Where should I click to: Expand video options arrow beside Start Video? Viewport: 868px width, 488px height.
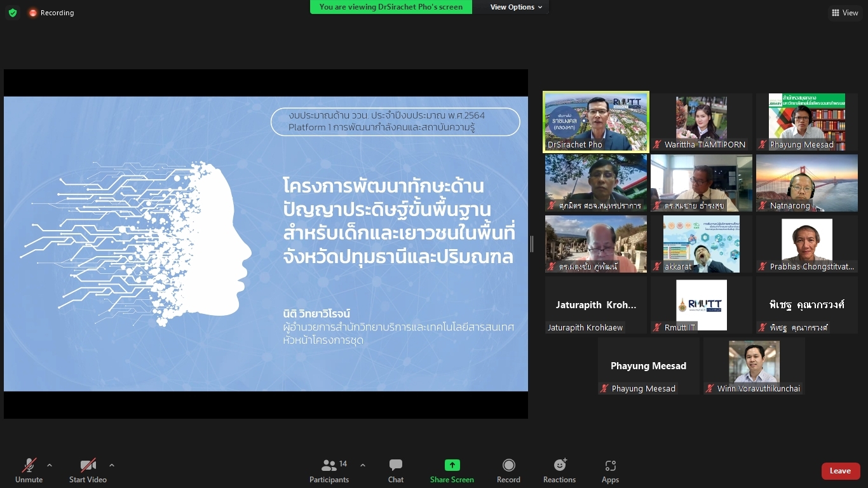point(112,465)
